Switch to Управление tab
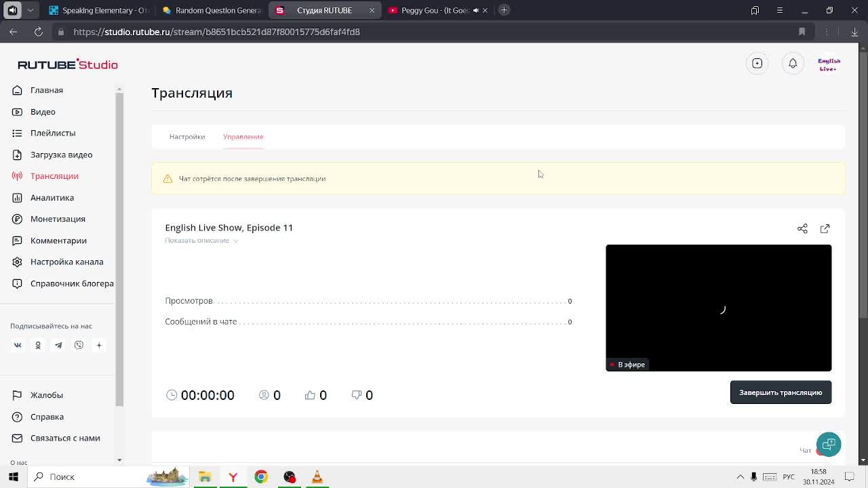 (243, 137)
